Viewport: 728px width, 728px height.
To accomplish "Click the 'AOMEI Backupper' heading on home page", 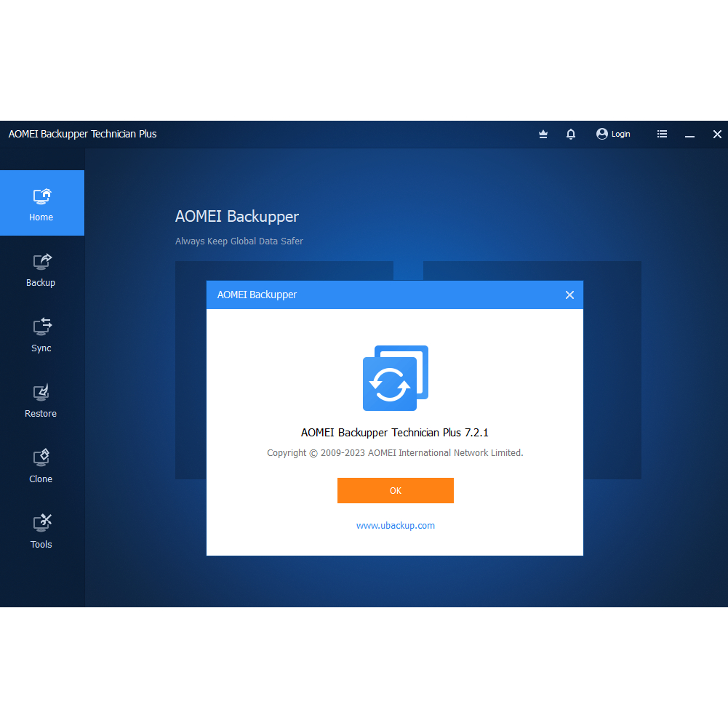I will pos(237,216).
